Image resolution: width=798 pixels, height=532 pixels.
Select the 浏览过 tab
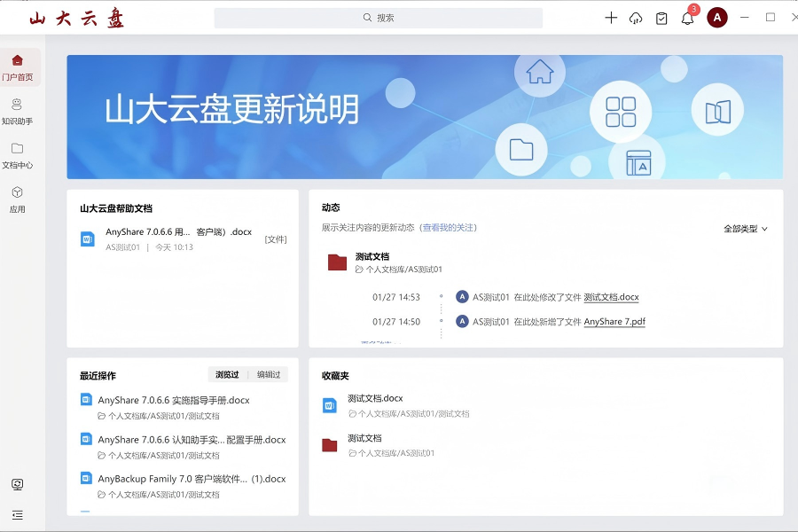[227, 375]
